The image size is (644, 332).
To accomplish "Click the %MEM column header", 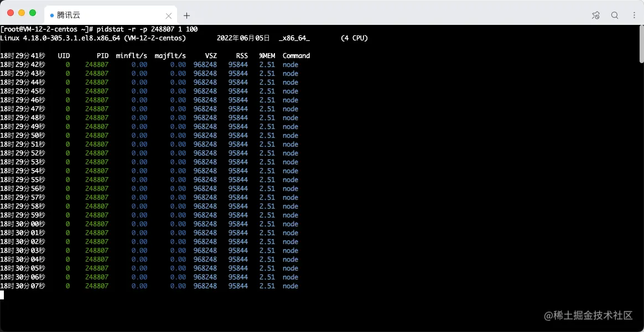I will click(267, 55).
